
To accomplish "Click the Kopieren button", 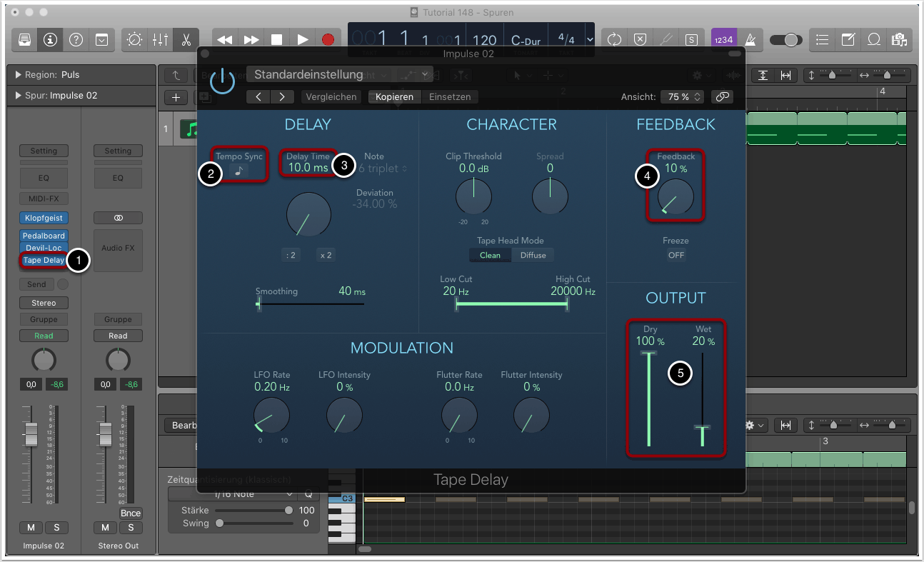I will click(394, 96).
